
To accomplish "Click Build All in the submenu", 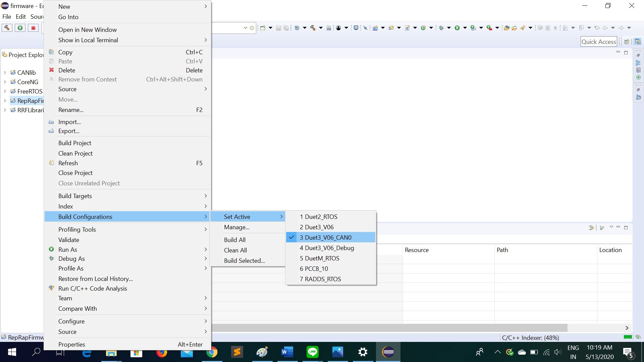I will pyautogui.click(x=248, y=240).
